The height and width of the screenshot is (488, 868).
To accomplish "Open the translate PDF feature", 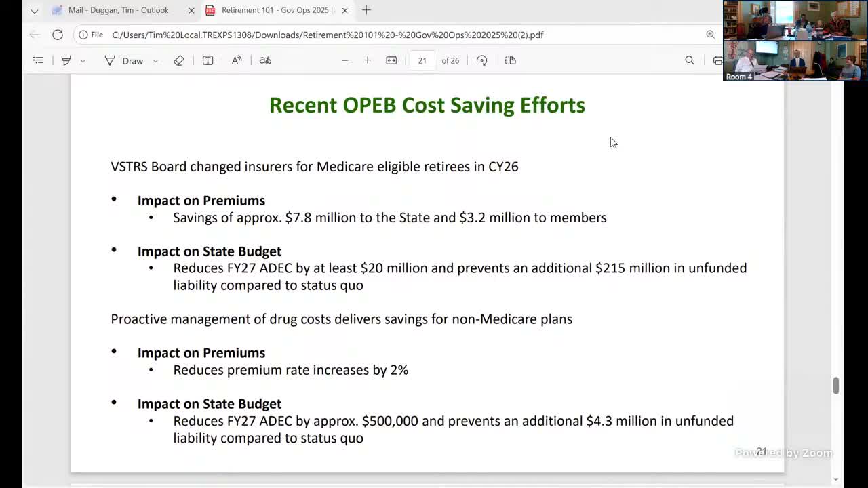I will click(264, 60).
